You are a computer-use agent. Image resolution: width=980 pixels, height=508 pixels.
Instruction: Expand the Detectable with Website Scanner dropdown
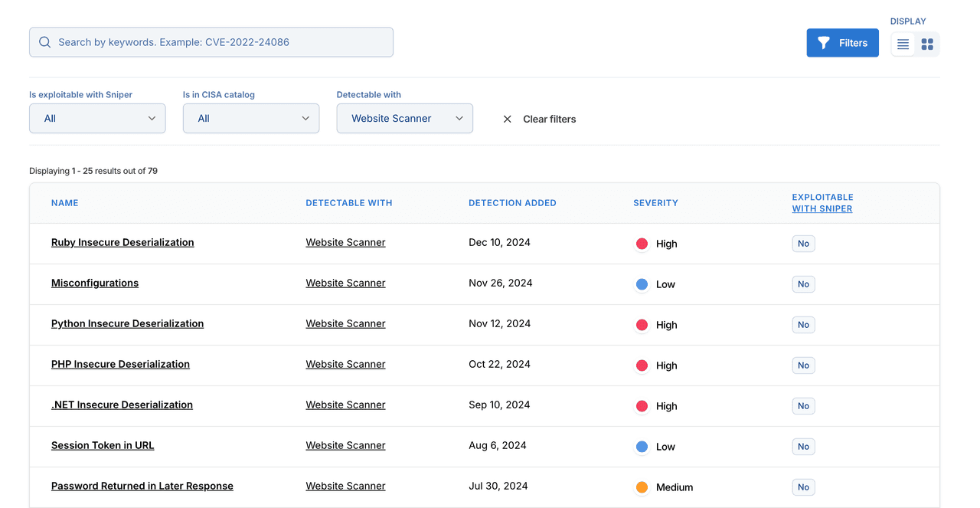[x=404, y=118]
